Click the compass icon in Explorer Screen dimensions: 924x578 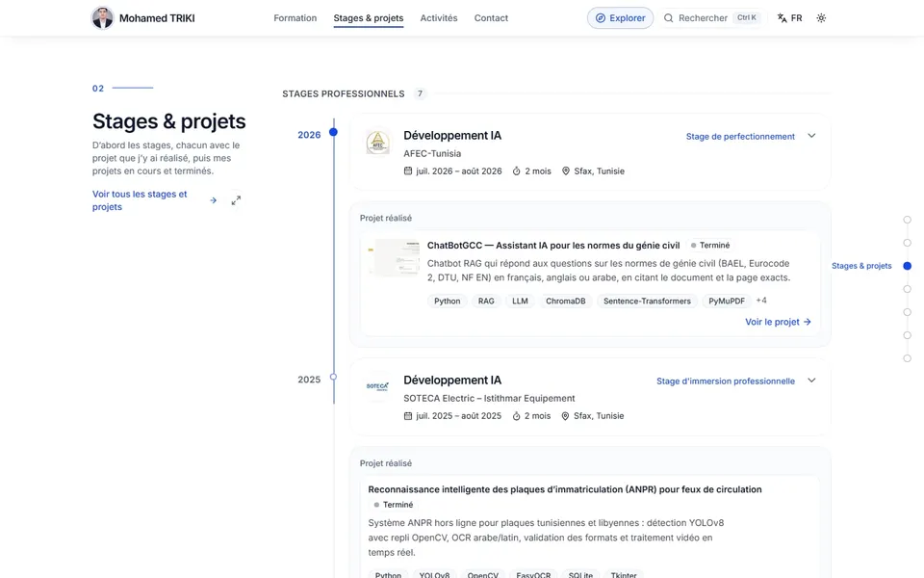[601, 18]
